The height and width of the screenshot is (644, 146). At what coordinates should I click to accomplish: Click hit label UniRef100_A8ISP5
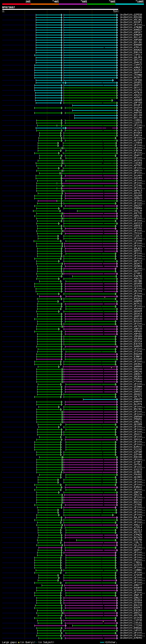[x=131, y=140]
